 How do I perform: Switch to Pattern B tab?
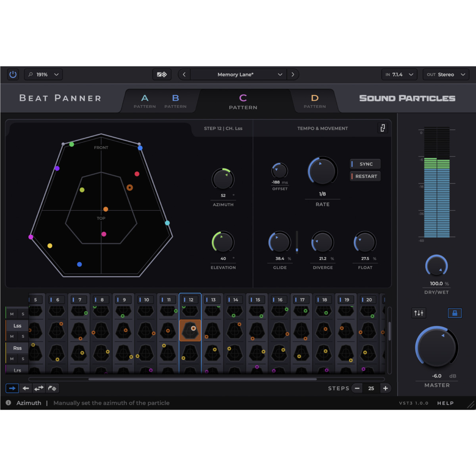[175, 101]
